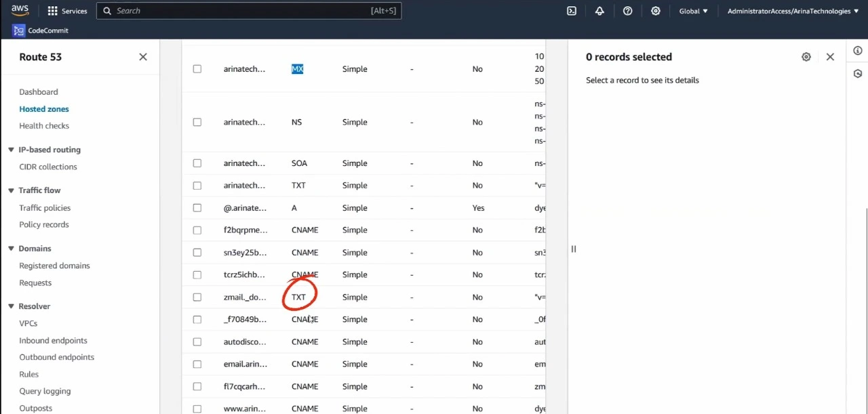Open the AWS home logo
868x414 pixels.
(20, 10)
